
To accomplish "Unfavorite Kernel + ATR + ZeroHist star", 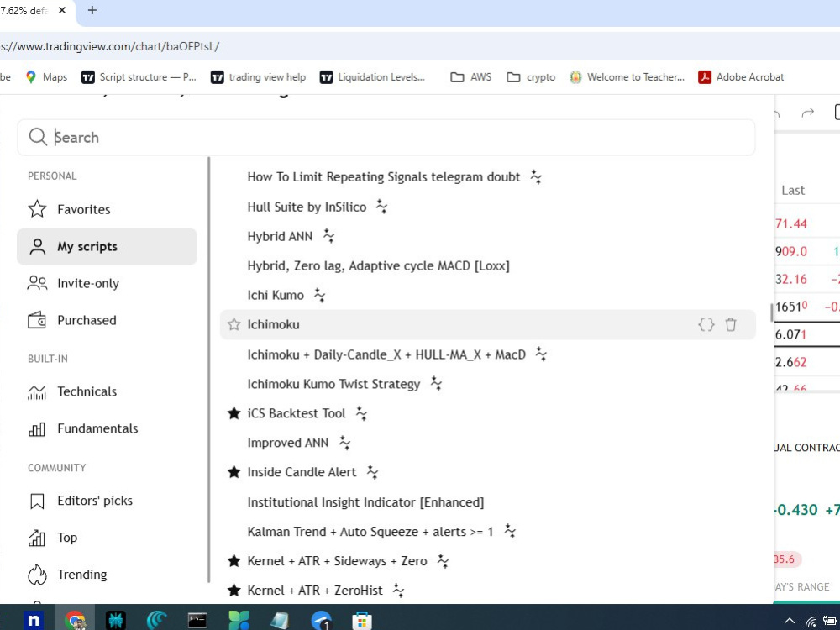I will (x=234, y=591).
